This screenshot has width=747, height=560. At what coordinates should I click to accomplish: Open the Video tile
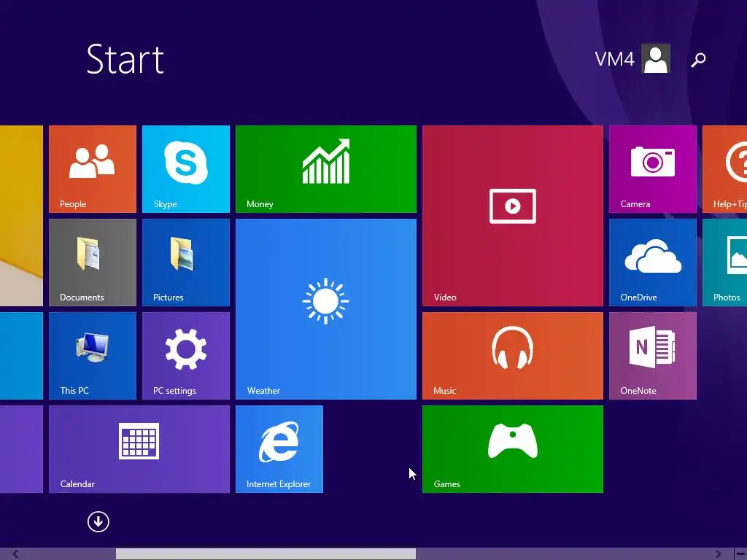click(513, 216)
